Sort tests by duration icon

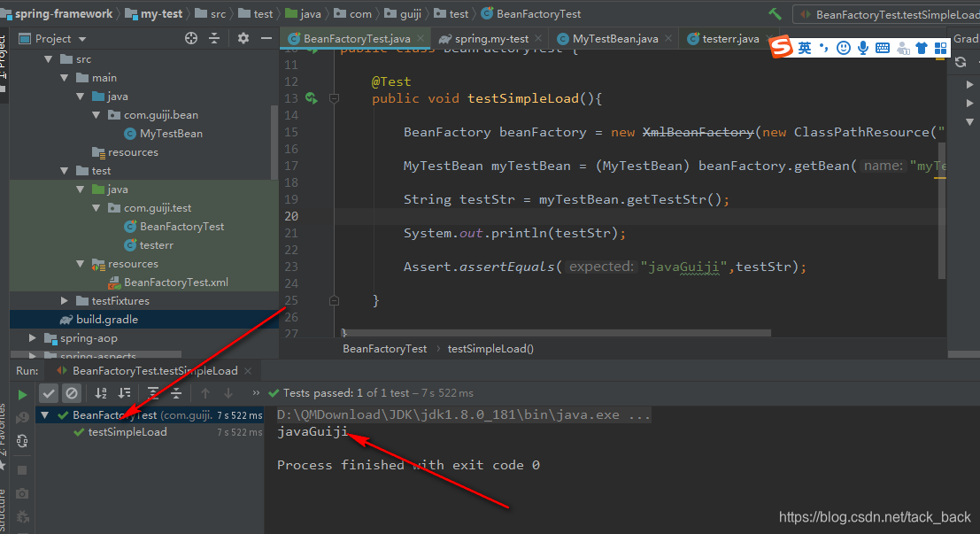pos(124,392)
